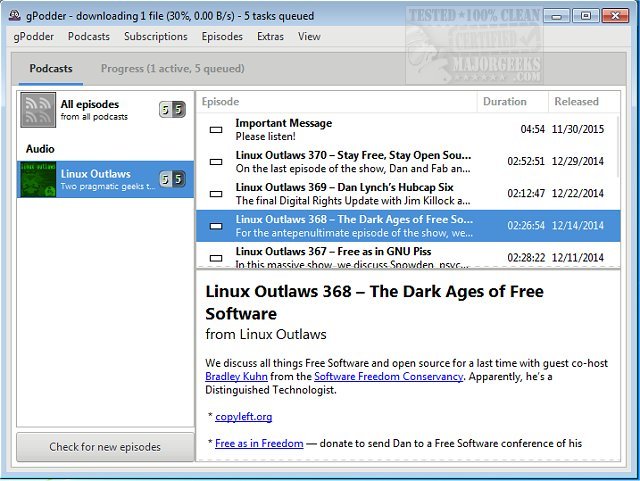The height and width of the screenshot is (481, 640).
Task: Click the Audio section heading
Action: pyautogui.click(x=40, y=149)
